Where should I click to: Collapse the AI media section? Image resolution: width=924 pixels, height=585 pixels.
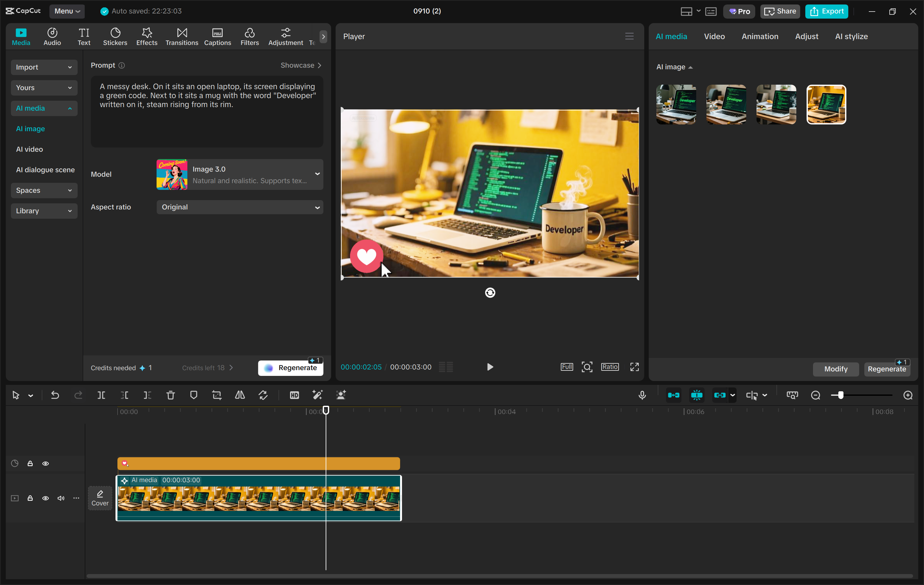[x=44, y=108]
